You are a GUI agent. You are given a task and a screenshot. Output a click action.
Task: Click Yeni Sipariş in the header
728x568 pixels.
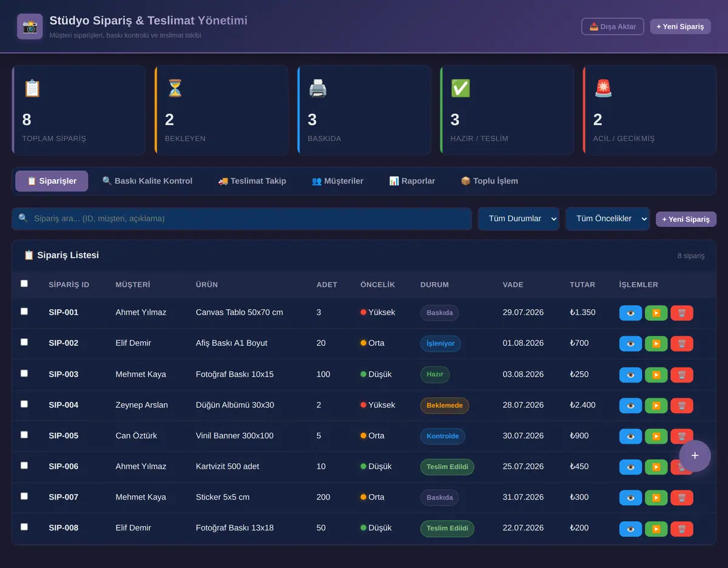[680, 27]
